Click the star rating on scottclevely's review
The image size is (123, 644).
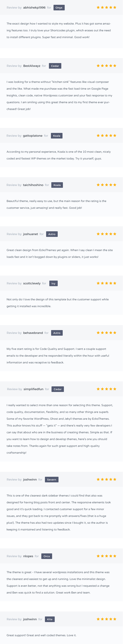(106, 283)
